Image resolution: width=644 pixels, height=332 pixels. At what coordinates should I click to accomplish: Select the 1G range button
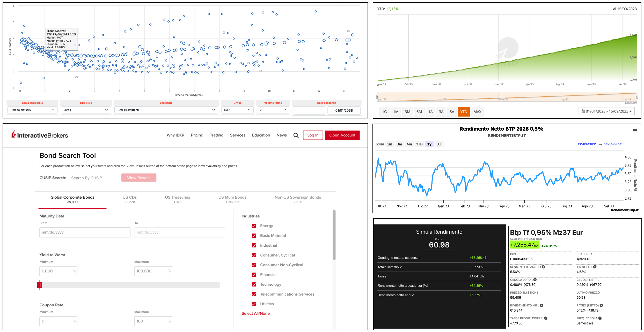(384, 112)
